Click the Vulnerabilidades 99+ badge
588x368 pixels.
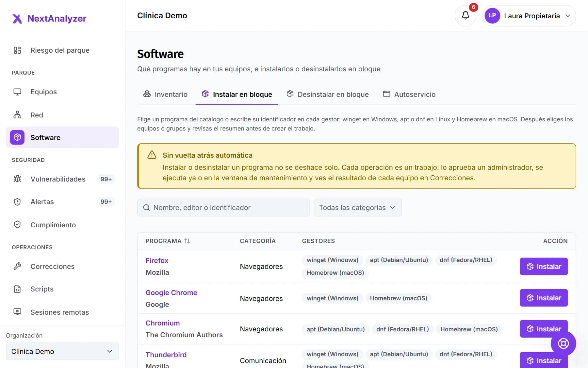pos(106,179)
